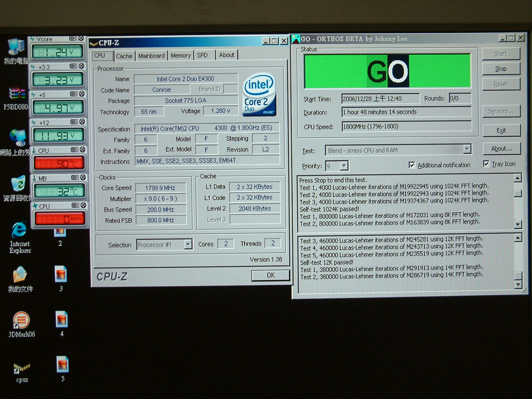
Task: Open desktop file named 3
Action: tap(61, 279)
